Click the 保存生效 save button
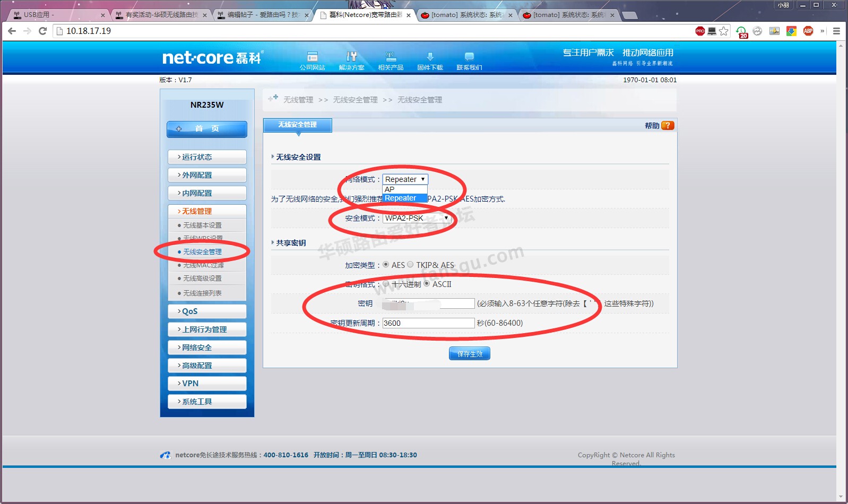Image resolution: width=848 pixels, height=504 pixels. coord(470,354)
